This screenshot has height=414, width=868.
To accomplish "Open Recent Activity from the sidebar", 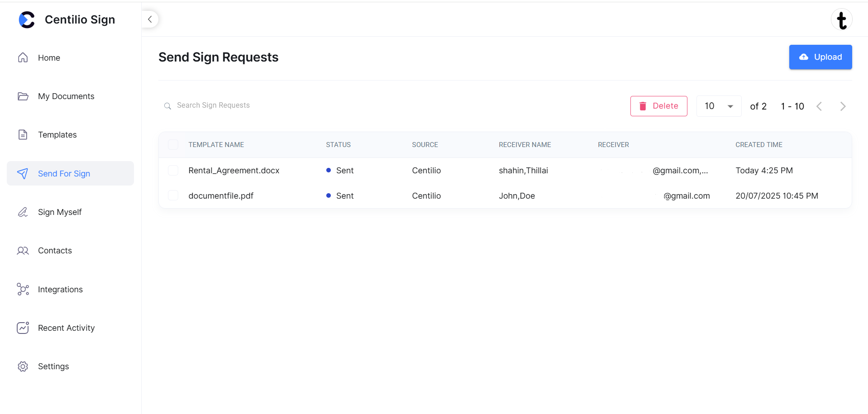I will (66, 328).
